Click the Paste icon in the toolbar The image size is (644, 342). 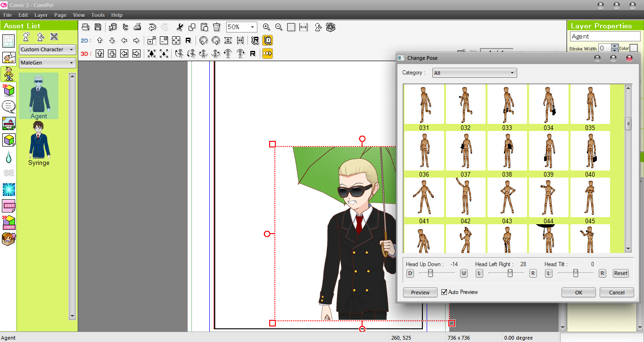204,27
